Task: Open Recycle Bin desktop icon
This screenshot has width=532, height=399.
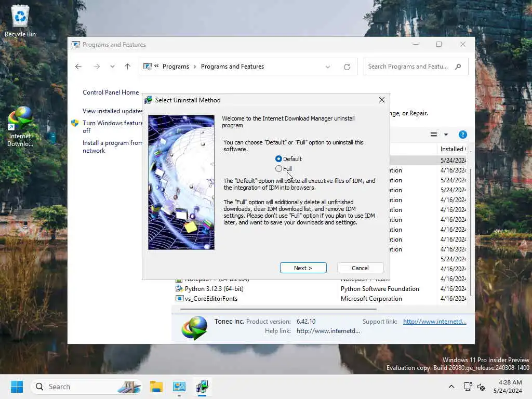Action: (20, 21)
